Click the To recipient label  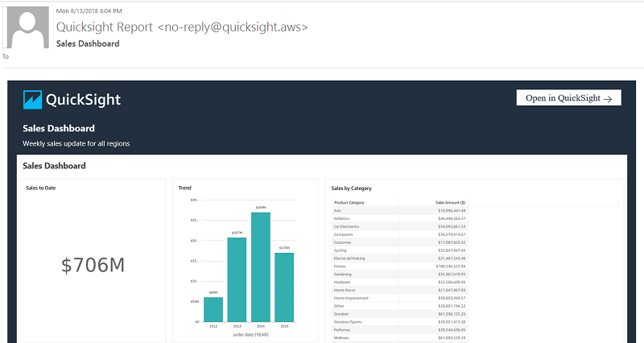6,56
